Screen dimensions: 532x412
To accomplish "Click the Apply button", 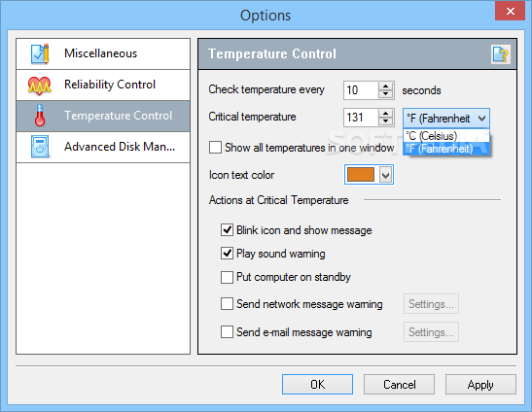I will pos(480,384).
